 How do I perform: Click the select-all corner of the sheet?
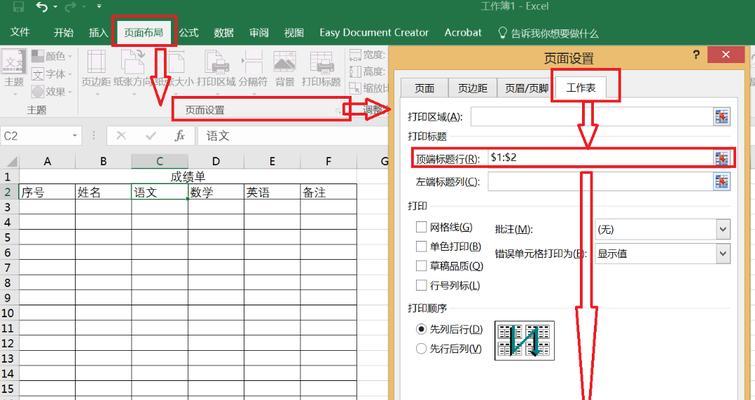10,161
